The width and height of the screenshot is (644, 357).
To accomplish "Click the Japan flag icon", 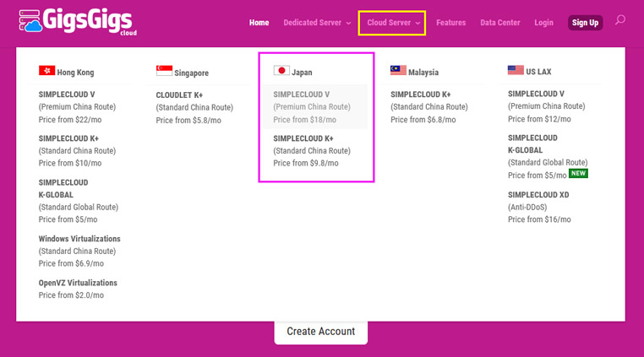I will pyautogui.click(x=281, y=71).
